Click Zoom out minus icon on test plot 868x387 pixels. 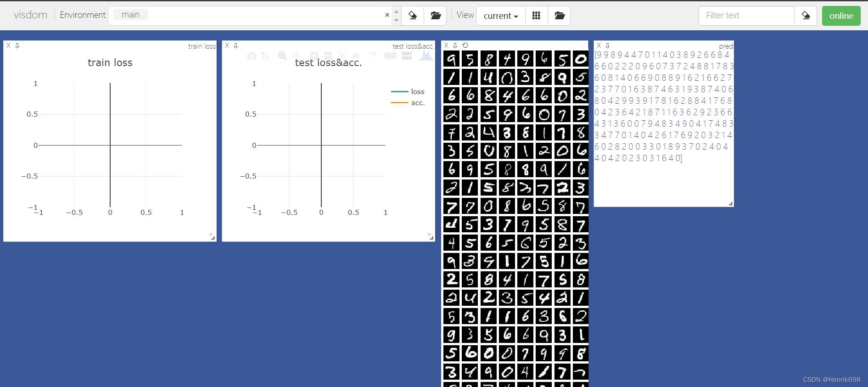pyautogui.click(x=328, y=56)
